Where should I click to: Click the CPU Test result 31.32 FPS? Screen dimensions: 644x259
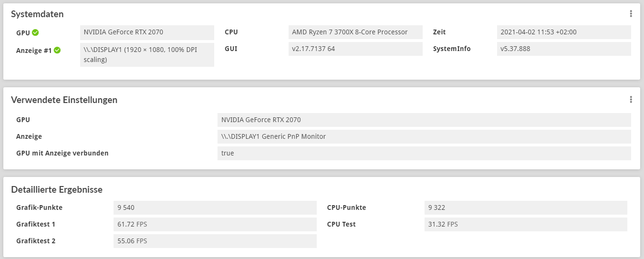525,224
